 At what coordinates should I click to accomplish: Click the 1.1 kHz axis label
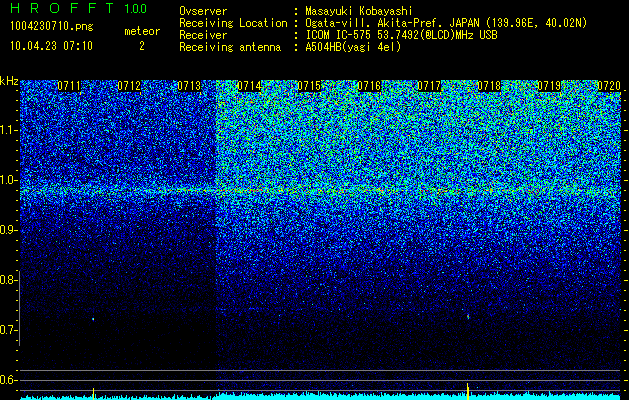[x=7, y=130]
